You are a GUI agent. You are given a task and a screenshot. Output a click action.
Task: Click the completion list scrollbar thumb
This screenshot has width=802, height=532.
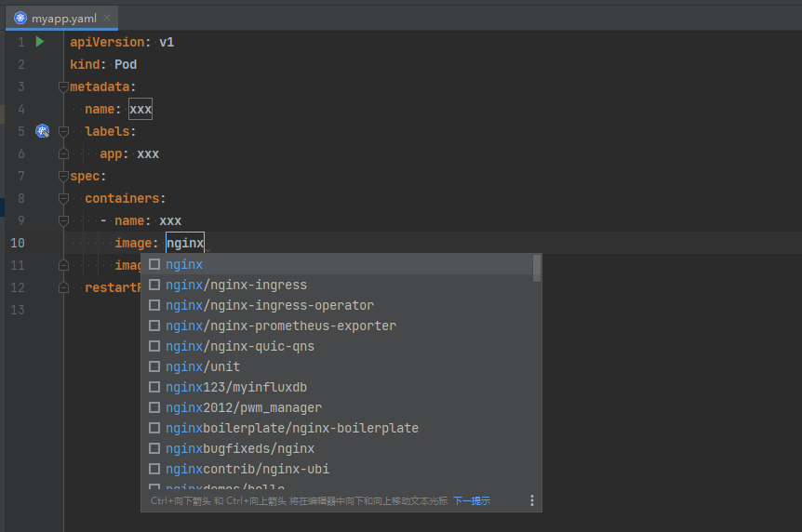(x=537, y=268)
